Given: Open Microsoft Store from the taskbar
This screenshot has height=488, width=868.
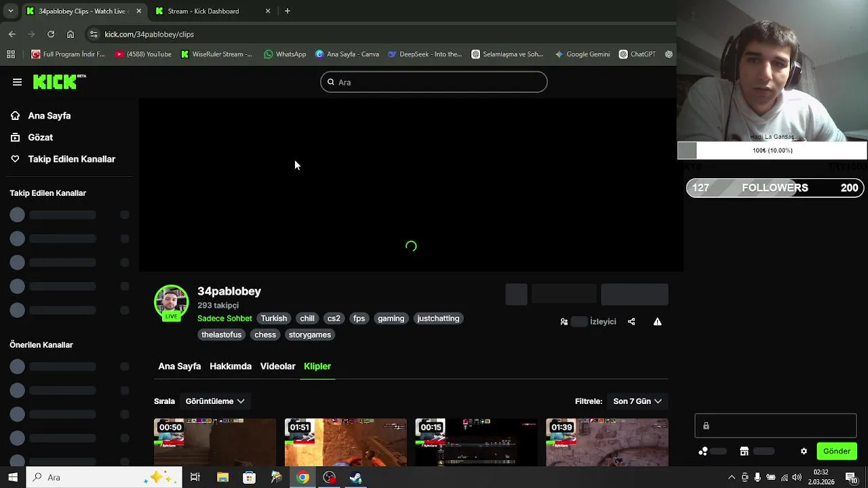Looking at the screenshot, I should tap(249, 477).
